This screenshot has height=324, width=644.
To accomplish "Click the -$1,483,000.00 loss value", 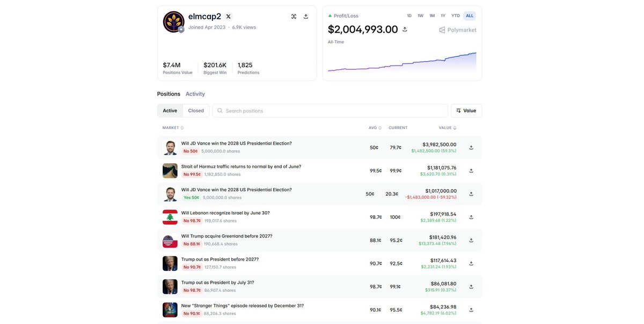I will 431,198.
